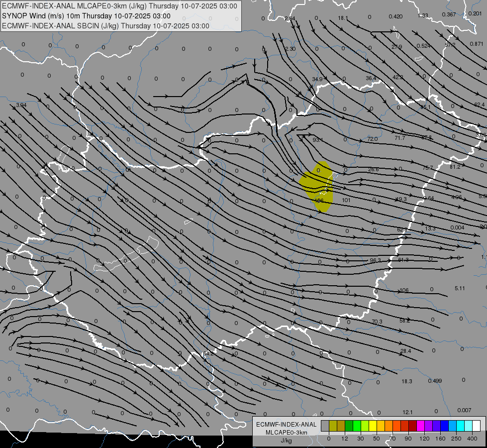
Task: Click the map value 71.7
Action: click(x=399, y=138)
